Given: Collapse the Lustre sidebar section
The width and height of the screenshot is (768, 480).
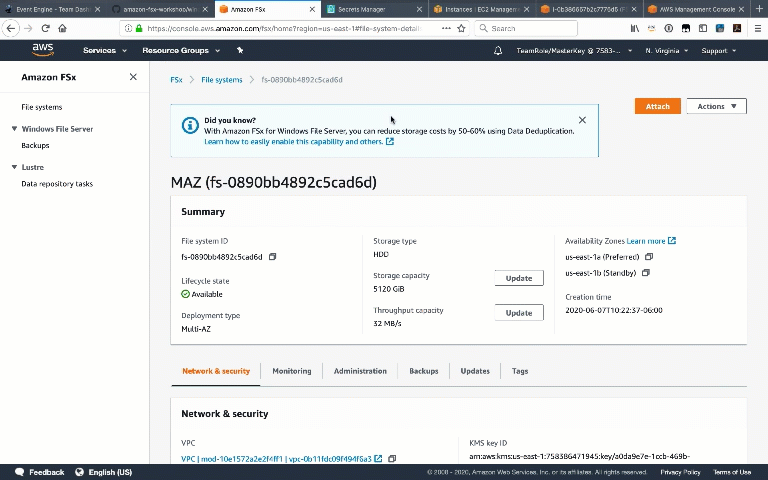Looking at the screenshot, I should point(14,167).
